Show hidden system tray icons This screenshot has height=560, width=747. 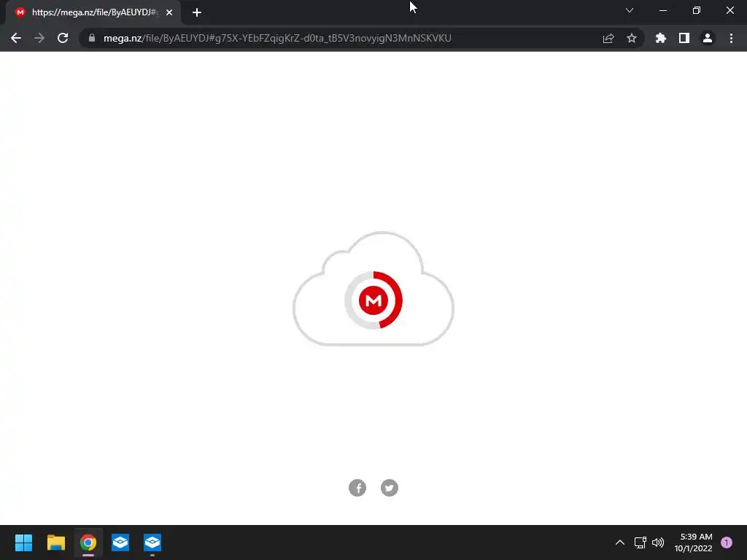point(620,542)
